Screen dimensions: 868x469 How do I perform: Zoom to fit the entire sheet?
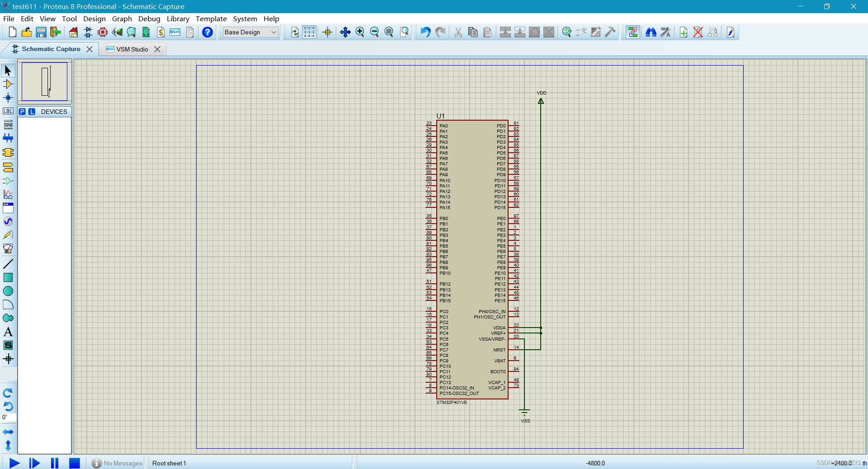[389, 32]
